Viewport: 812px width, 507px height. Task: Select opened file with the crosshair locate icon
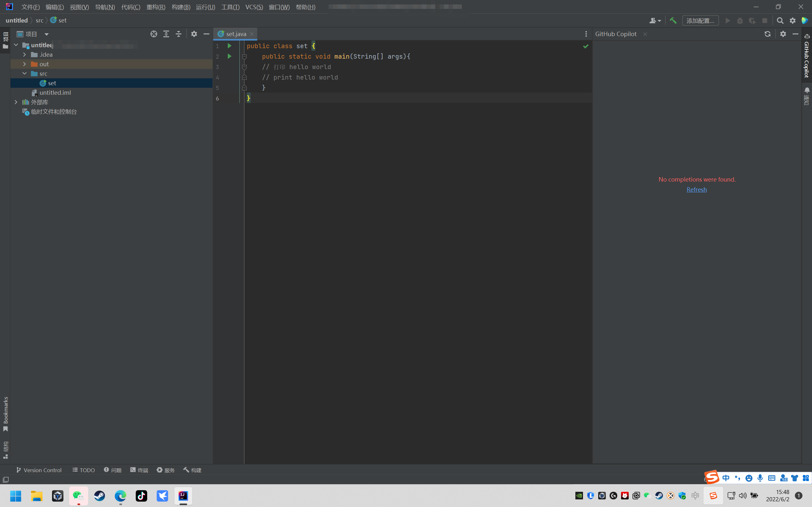pos(153,34)
